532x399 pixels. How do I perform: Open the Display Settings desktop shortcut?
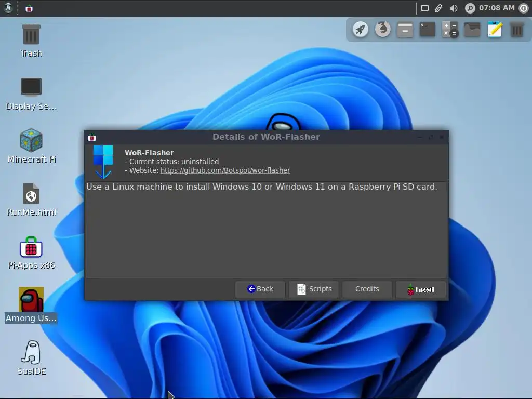31,94
